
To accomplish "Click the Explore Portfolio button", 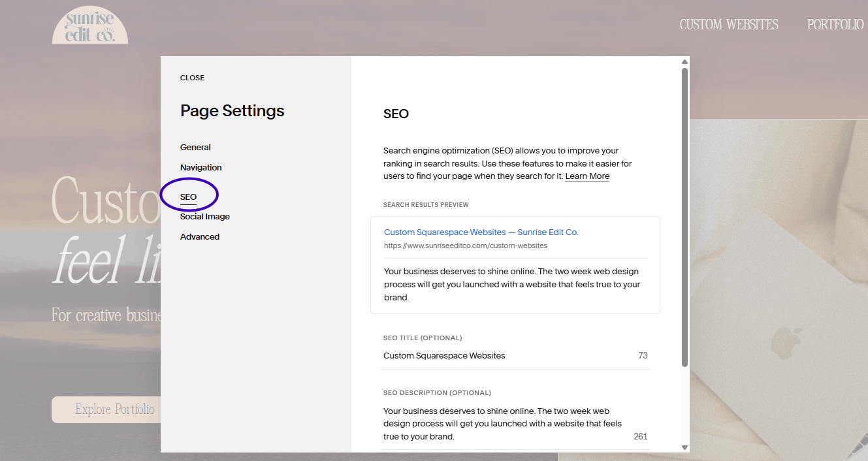I will point(106,409).
